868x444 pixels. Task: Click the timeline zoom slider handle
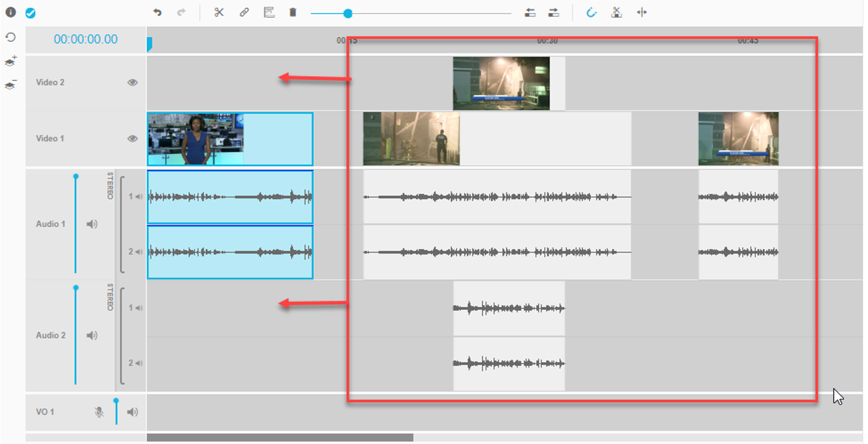pyautogui.click(x=348, y=13)
